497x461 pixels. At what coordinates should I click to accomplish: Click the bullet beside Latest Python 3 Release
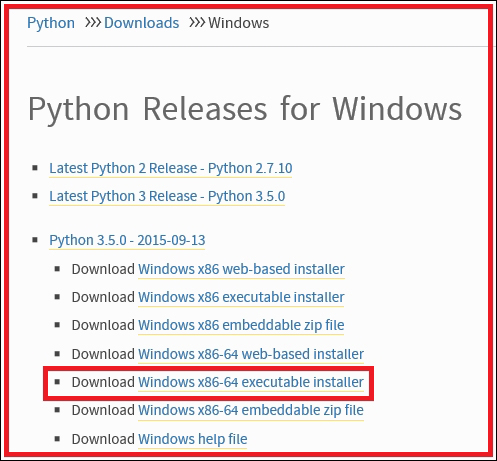(35, 196)
